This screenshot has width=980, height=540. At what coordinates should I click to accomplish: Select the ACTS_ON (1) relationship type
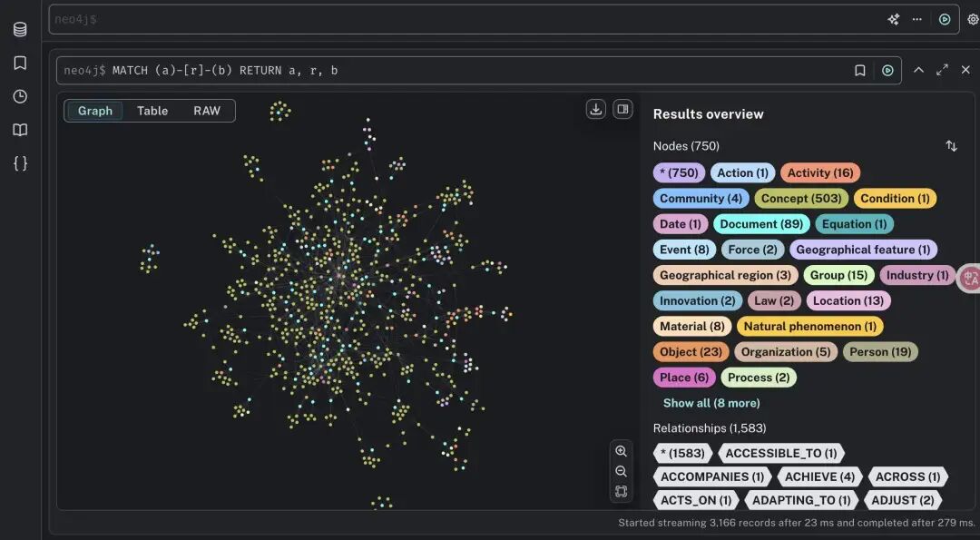696,501
